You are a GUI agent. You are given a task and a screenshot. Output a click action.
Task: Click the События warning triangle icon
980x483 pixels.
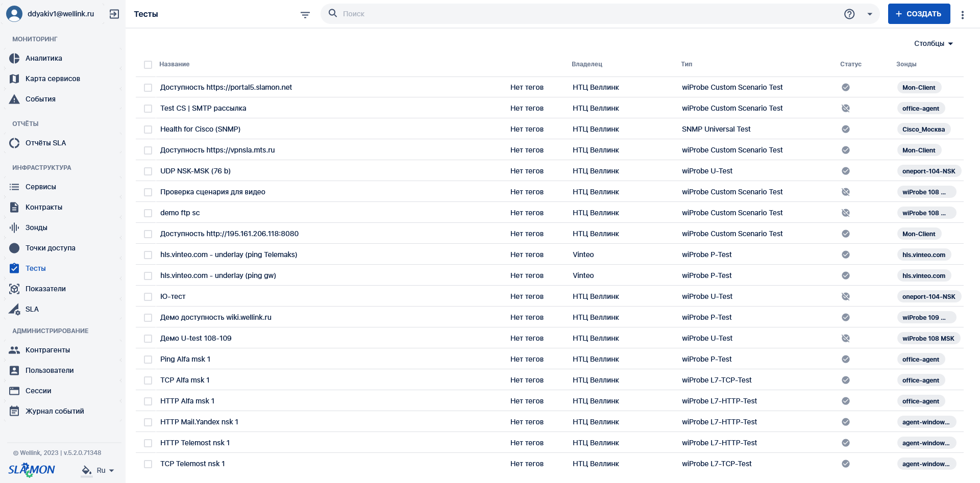14,99
